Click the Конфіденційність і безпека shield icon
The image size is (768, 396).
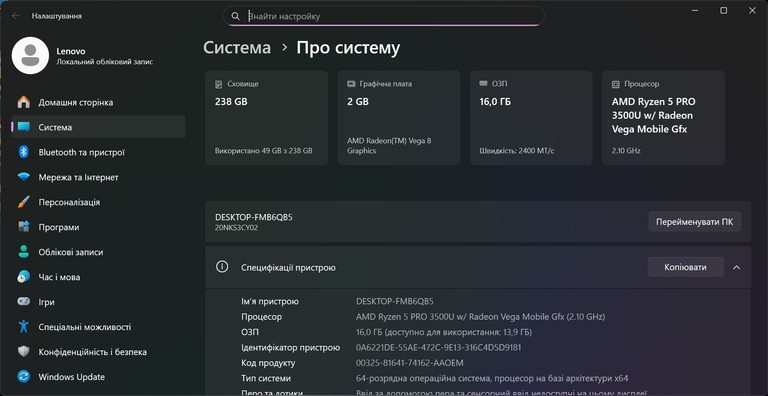[x=24, y=351]
